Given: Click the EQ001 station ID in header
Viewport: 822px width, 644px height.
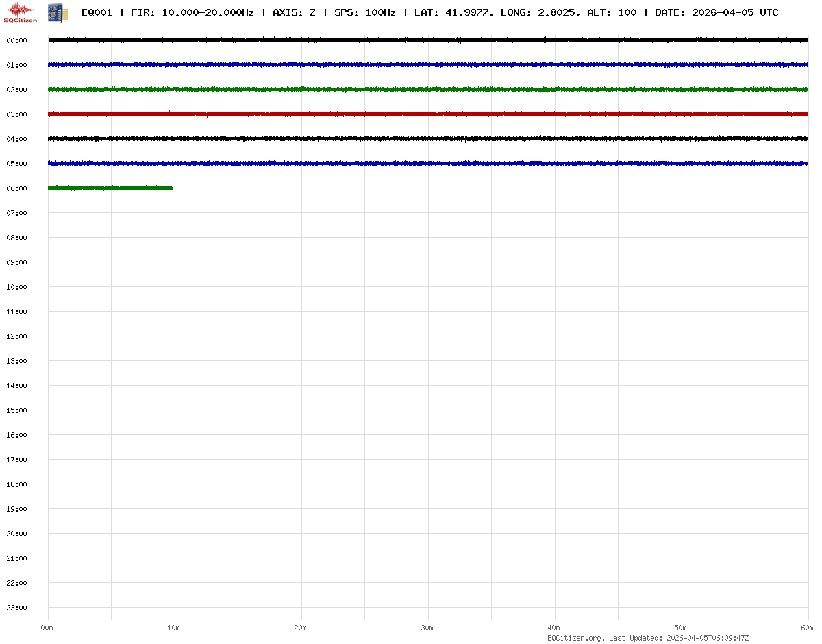Looking at the screenshot, I should [x=97, y=12].
